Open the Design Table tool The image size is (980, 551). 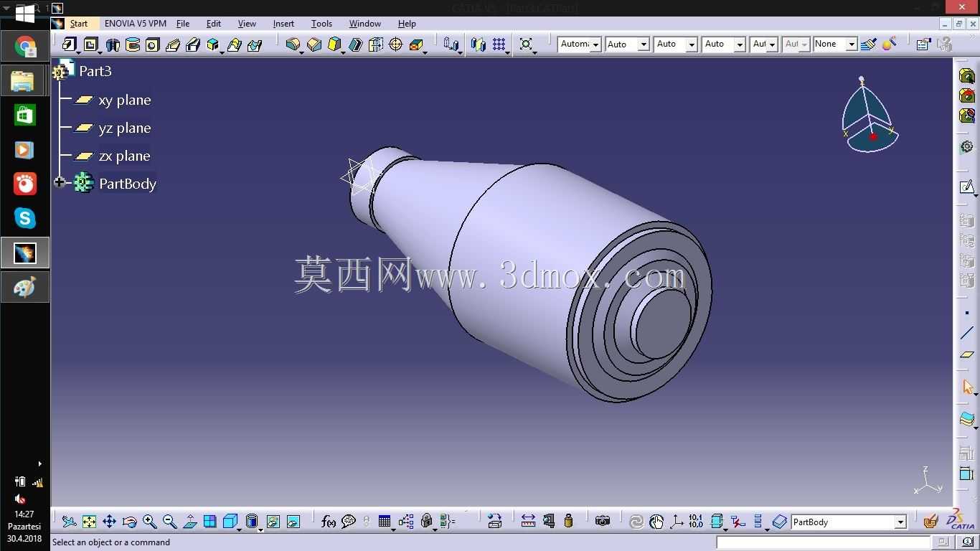pos(385,522)
